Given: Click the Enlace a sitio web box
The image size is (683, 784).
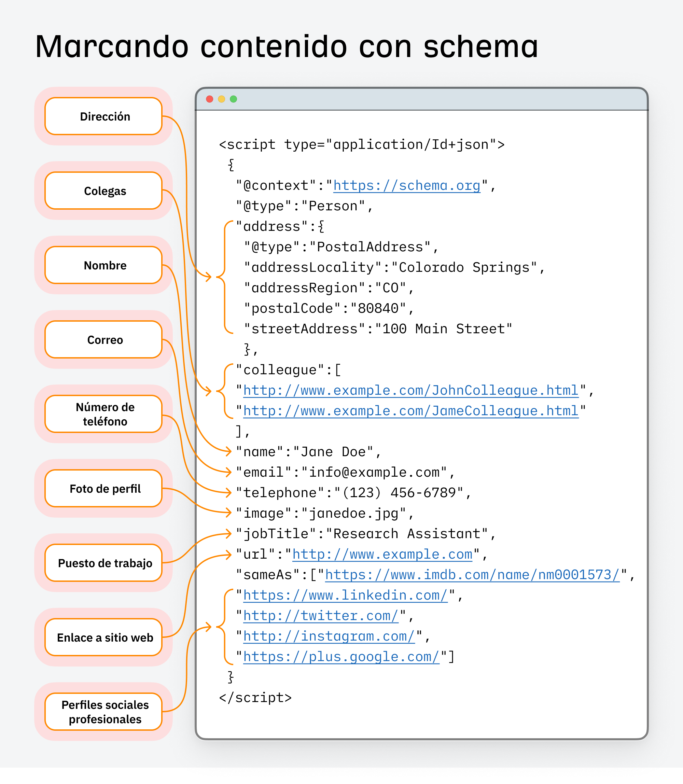Looking at the screenshot, I should pos(103,637).
